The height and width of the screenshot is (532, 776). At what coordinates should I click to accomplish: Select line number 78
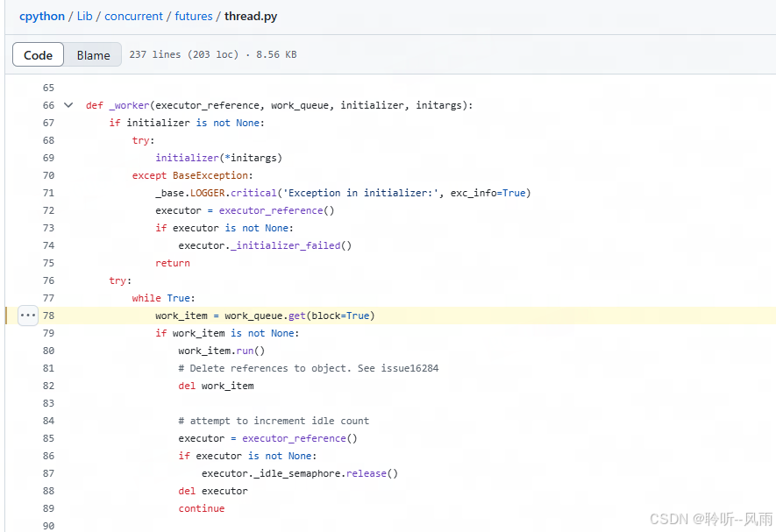[x=48, y=316]
